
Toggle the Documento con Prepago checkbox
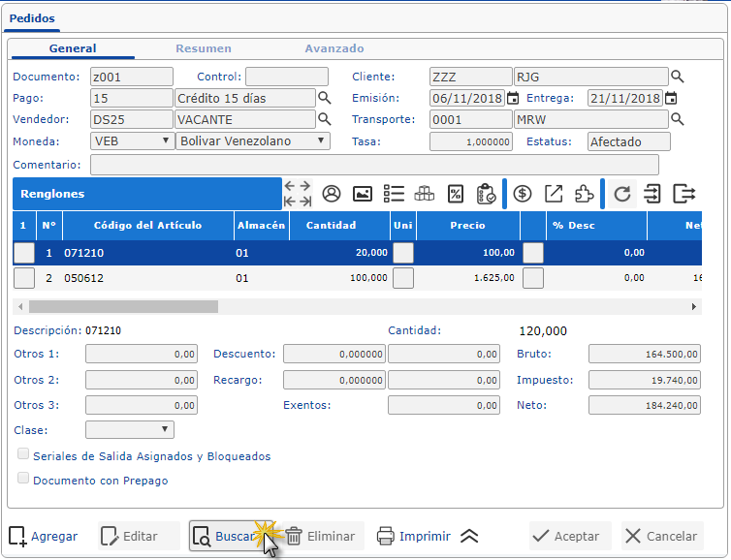[x=23, y=479]
